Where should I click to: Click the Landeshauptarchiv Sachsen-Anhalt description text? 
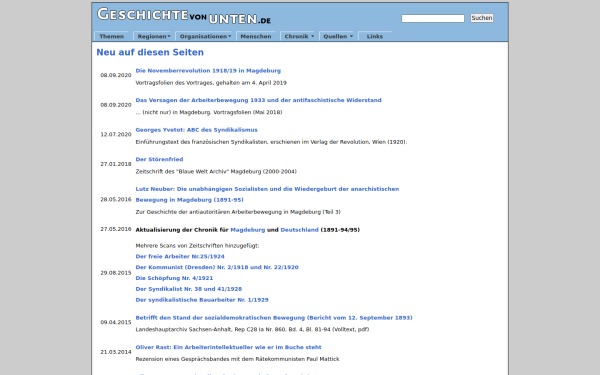(x=252, y=329)
